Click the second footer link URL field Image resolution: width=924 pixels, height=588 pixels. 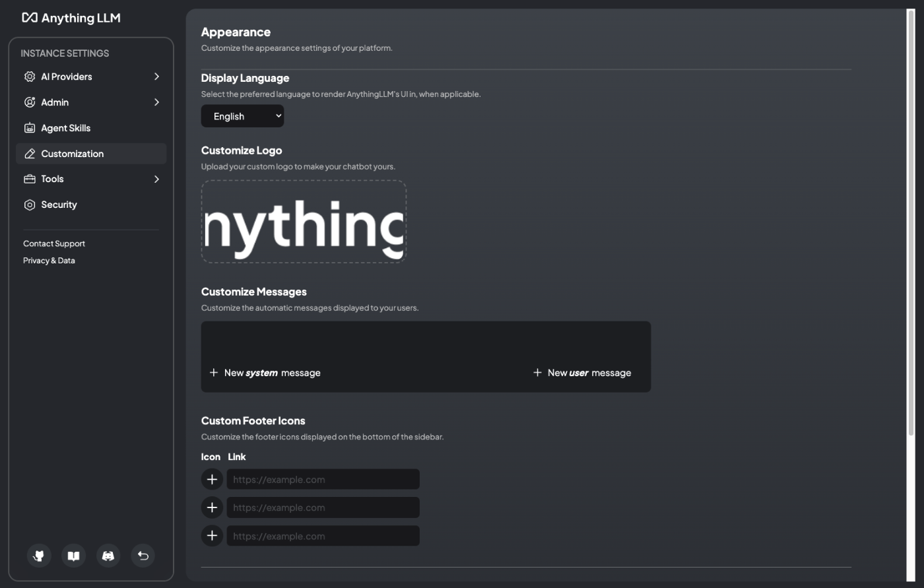323,507
